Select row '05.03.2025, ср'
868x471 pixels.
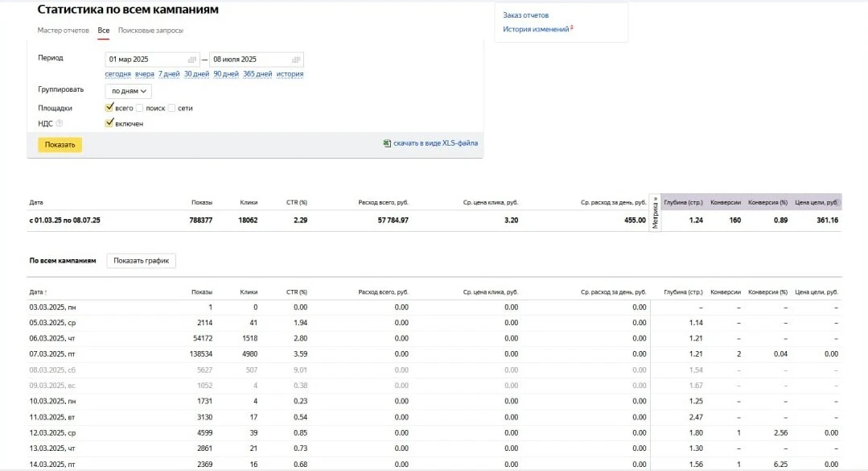pyautogui.click(x=435, y=323)
